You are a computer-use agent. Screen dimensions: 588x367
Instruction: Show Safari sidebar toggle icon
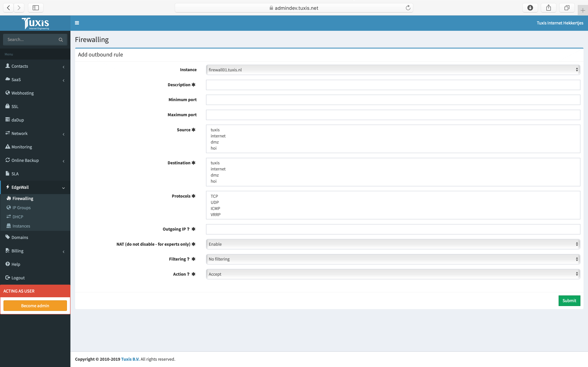click(36, 8)
